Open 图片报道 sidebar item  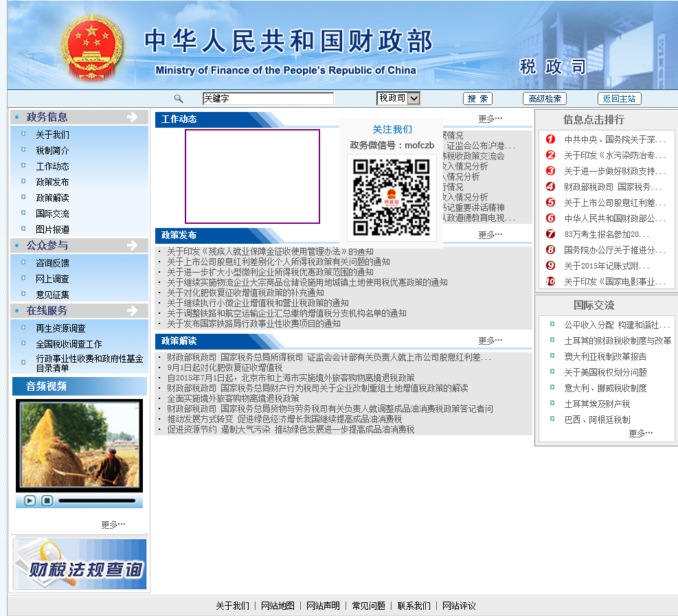pos(52,229)
